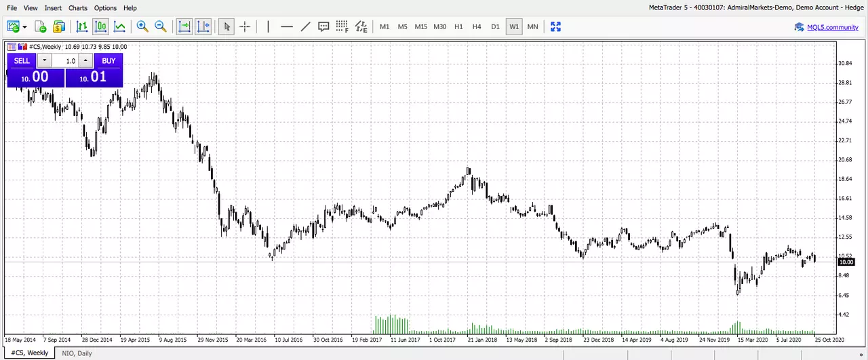Open the Options menu
This screenshot has width=868, height=360.
105,8
